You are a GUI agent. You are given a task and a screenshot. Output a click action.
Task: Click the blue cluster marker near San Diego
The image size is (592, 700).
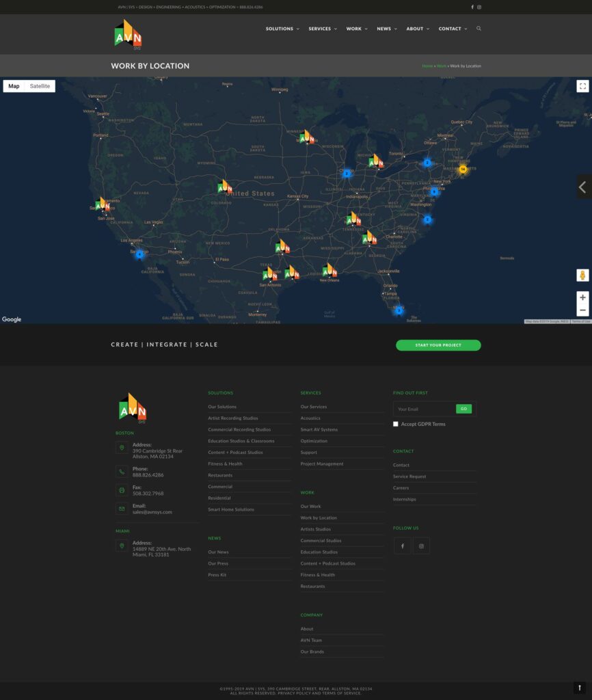[x=139, y=254]
